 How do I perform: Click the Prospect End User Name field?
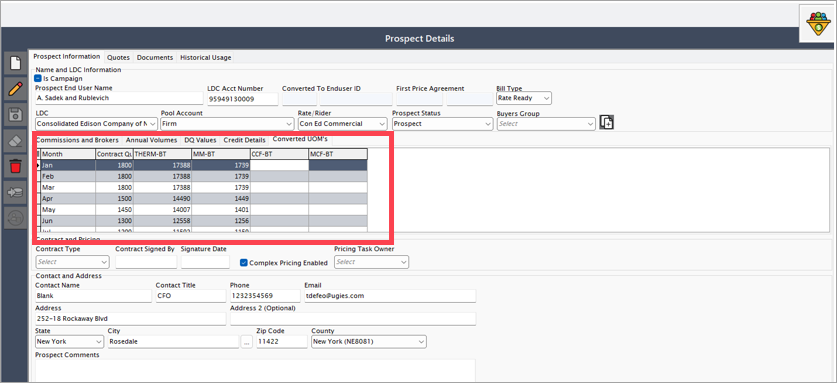click(119, 99)
